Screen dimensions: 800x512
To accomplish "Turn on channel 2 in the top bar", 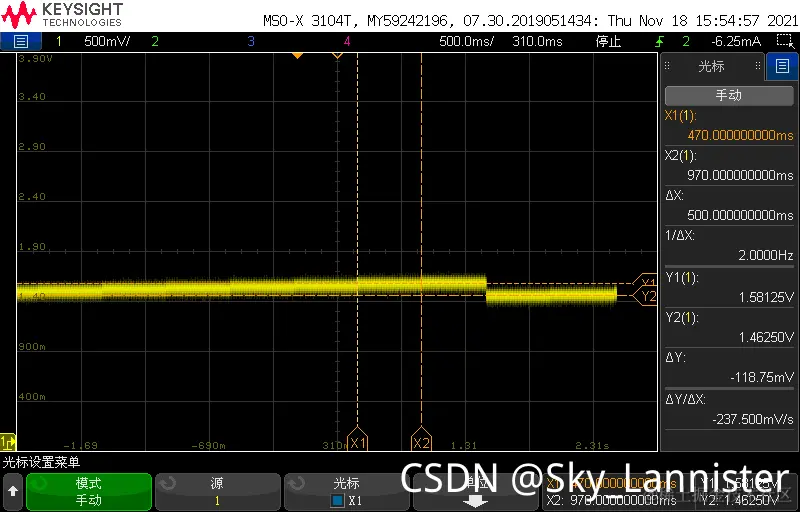I will [155, 41].
